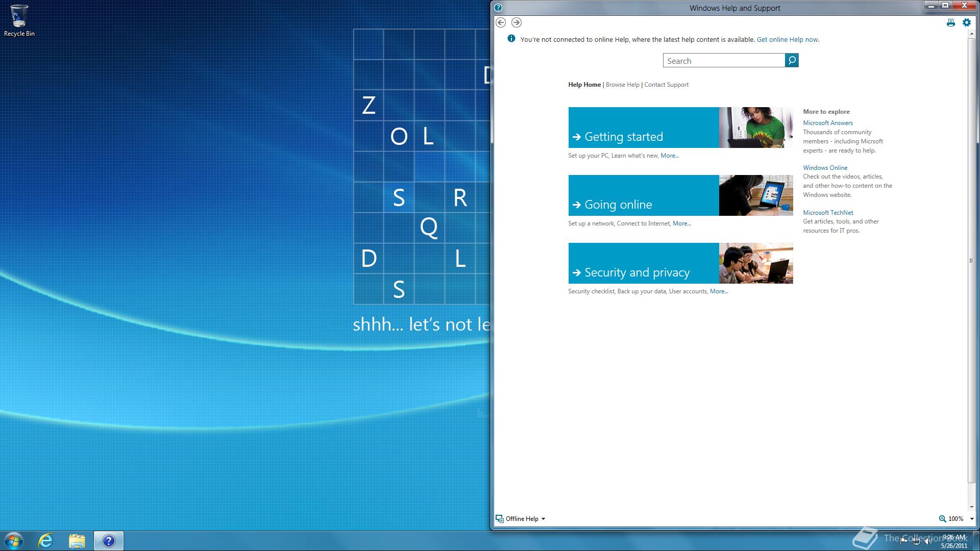The image size is (980, 551).
Task: Click Show desktop button at taskbar end
Action: (976, 541)
